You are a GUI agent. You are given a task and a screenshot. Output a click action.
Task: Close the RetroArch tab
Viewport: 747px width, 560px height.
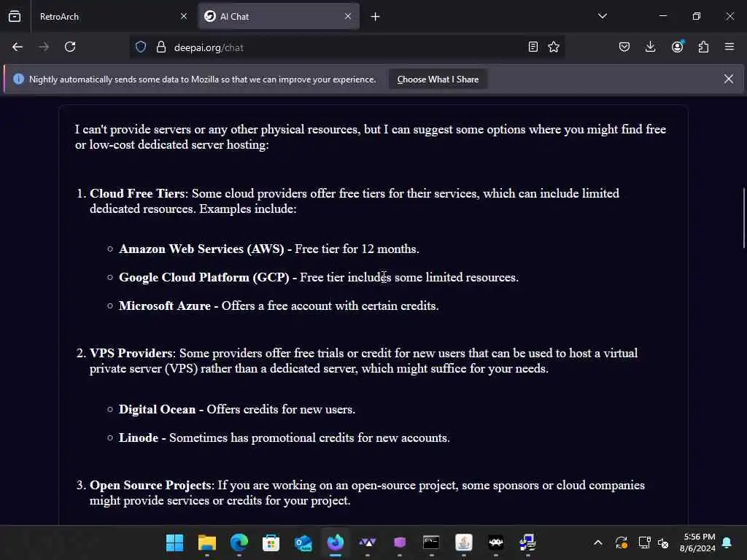pos(184,16)
